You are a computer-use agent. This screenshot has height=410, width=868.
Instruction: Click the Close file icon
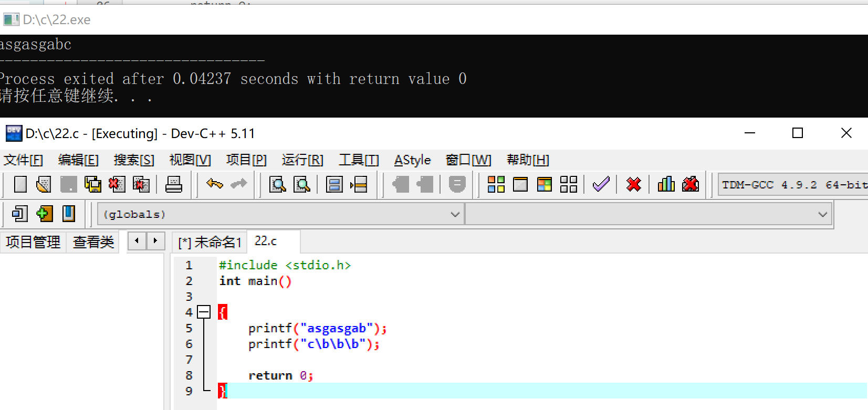coord(117,184)
